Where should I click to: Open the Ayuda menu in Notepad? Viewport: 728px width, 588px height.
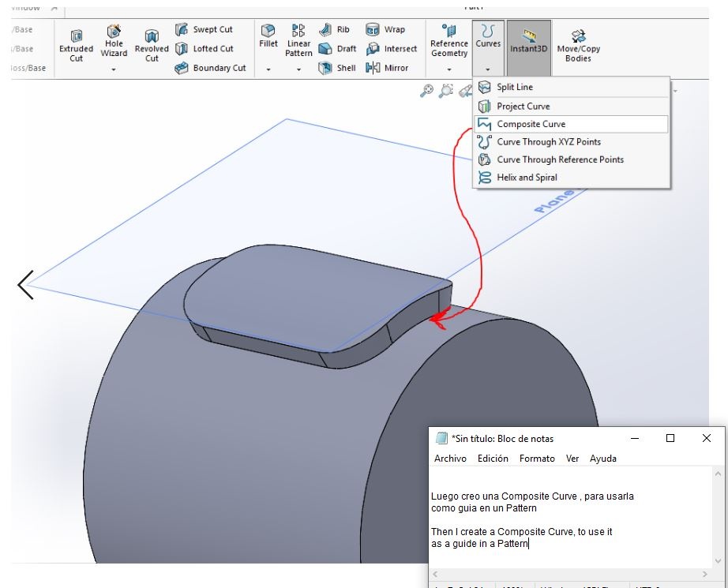[603, 459]
